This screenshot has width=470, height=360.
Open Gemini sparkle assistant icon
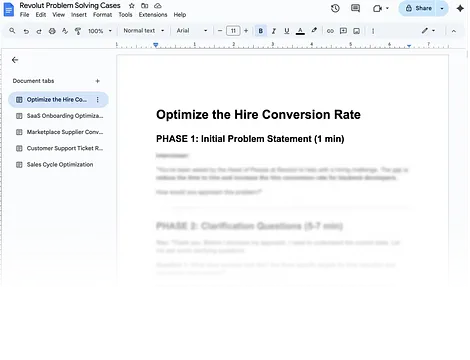(x=460, y=8)
